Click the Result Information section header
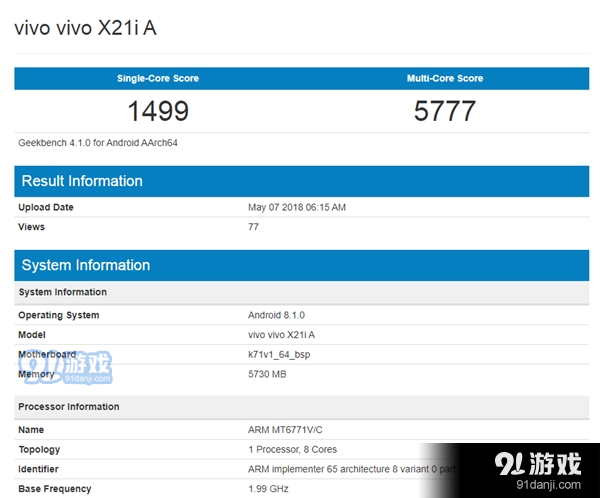This screenshot has width=600, height=498. click(x=302, y=181)
